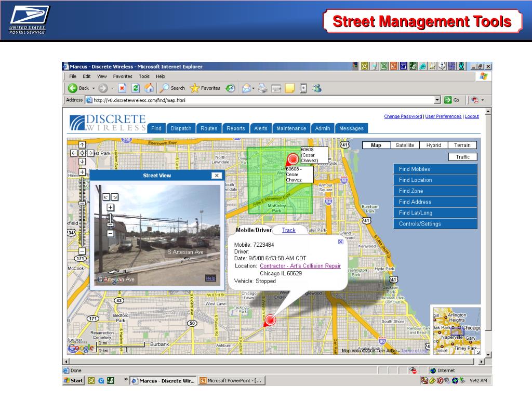This screenshot has height=399, width=532.
Task: Click the Forward arrow in the browser toolbar
Action: point(103,88)
